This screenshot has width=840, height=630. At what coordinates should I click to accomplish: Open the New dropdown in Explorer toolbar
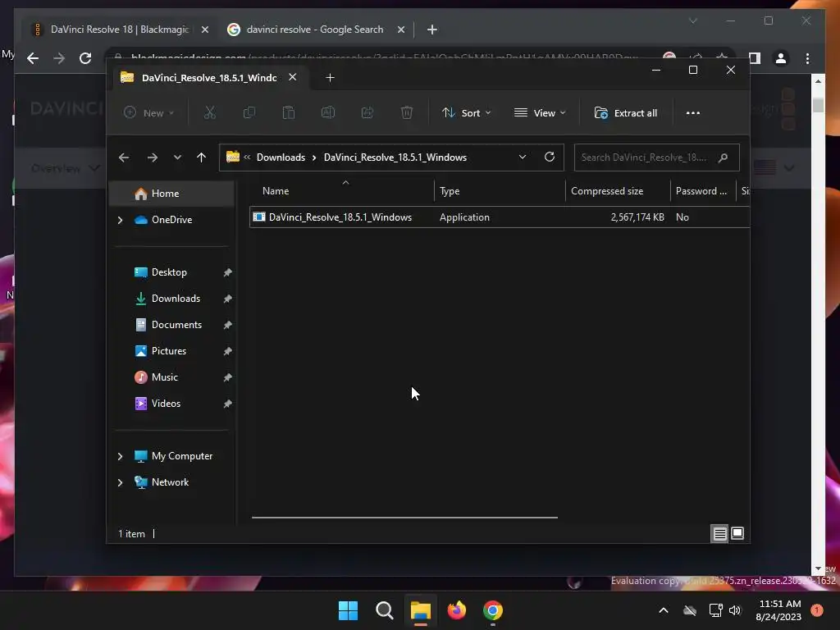[x=148, y=112]
